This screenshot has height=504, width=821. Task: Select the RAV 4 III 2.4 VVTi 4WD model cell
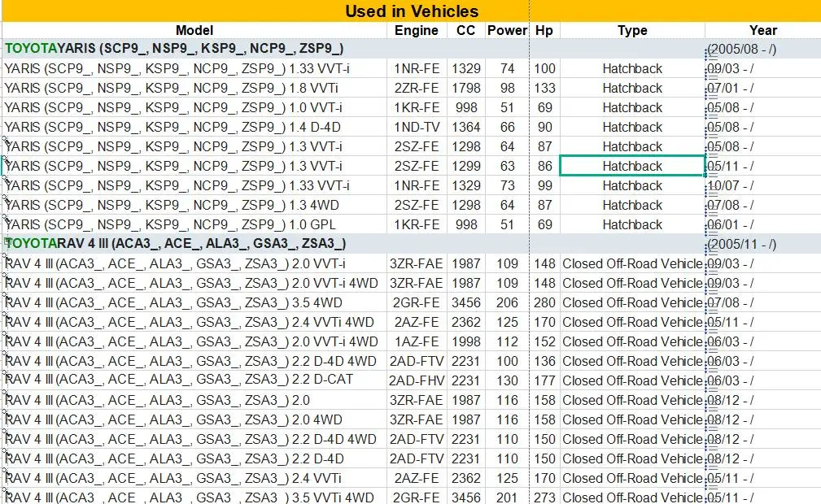(x=194, y=322)
